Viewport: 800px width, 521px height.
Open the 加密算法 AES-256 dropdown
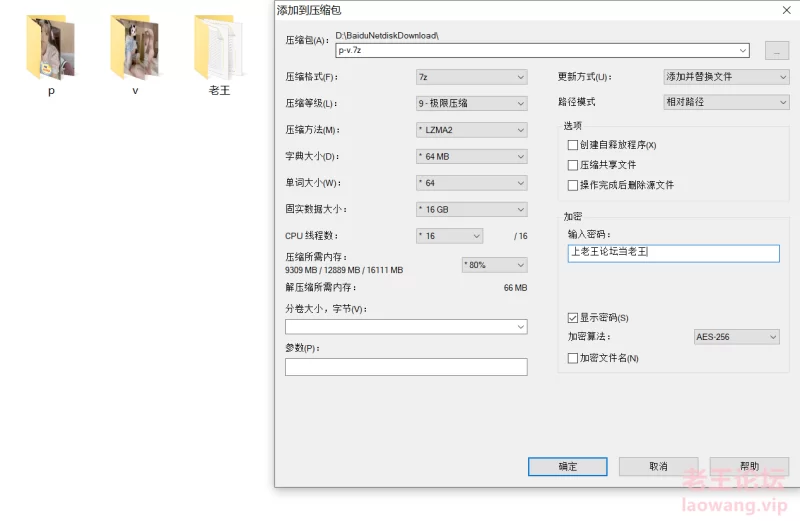pos(736,337)
